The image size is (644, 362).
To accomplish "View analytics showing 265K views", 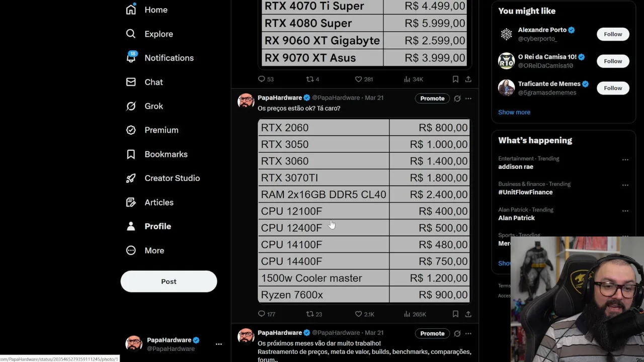I will point(415,314).
